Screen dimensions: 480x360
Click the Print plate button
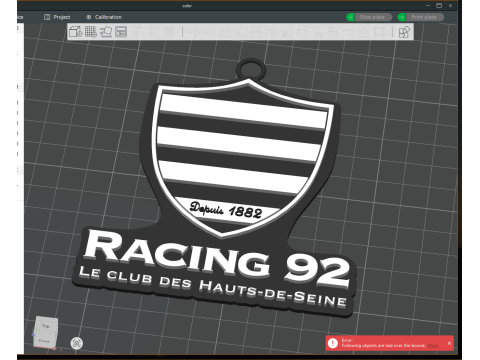point(424,17)
